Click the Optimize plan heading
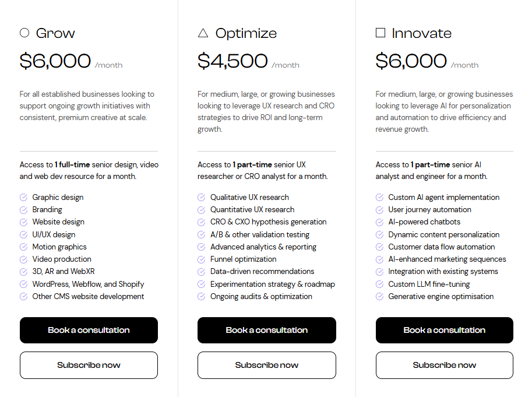The height and width of the screenshot is (397, 532). point(246,33)
